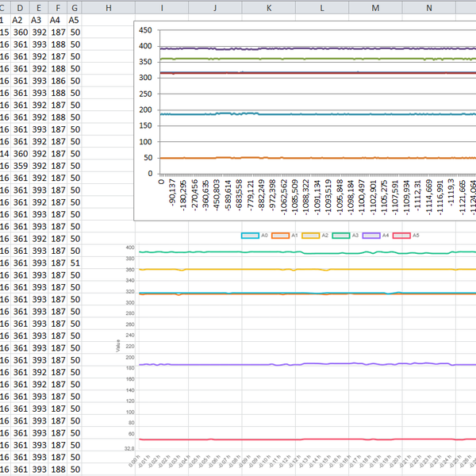Select the A5 header cell
Viewport: 476px width, 476px height.
point(75,20)
